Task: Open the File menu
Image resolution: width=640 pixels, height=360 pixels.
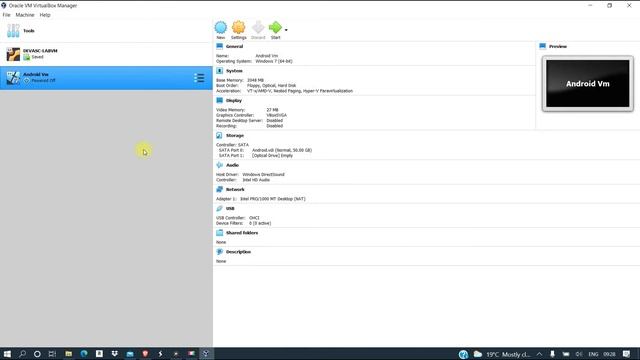Action: click(7, 15)
